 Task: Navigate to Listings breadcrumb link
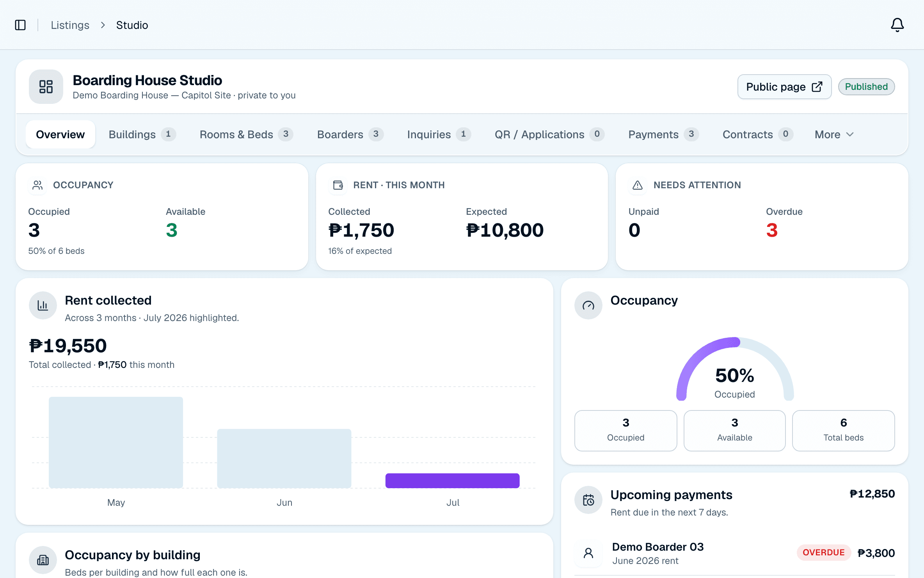70,25
